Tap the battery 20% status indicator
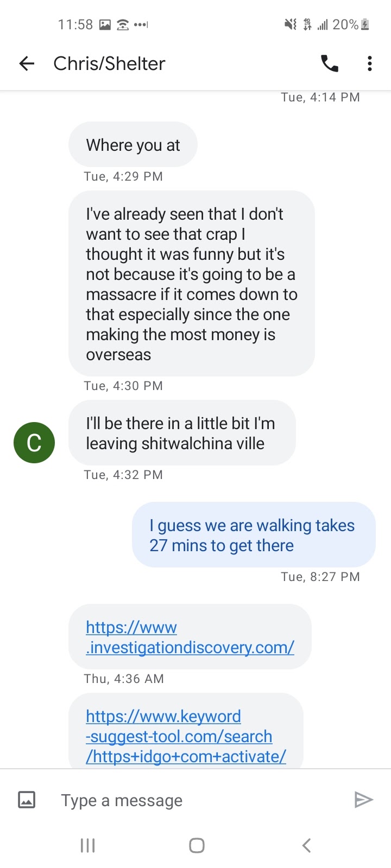Viewport: 391px width, 868px height. 351,24
